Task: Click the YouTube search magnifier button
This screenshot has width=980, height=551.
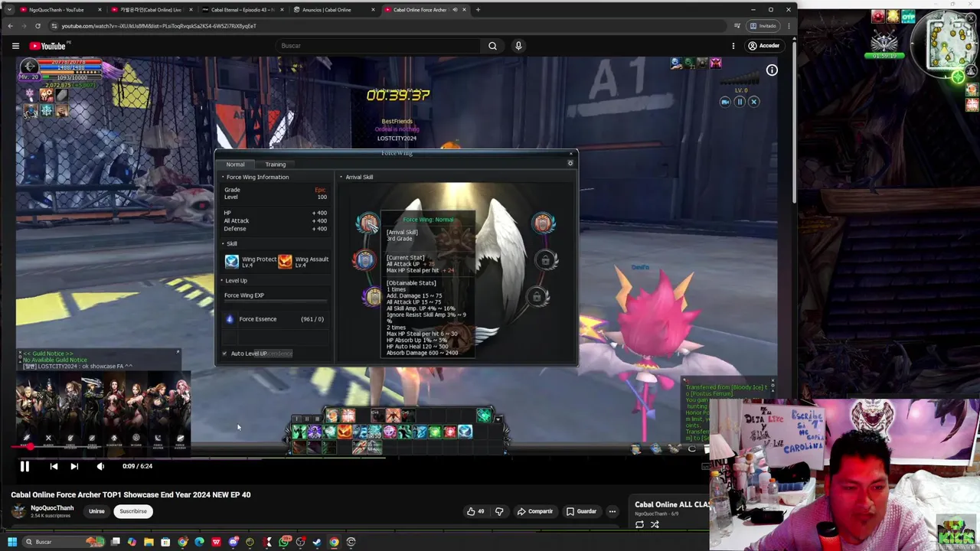Action: [492, 46]
